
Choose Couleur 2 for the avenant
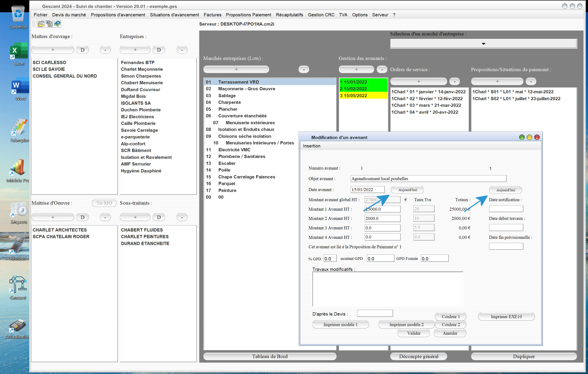(x=450, y=325)
